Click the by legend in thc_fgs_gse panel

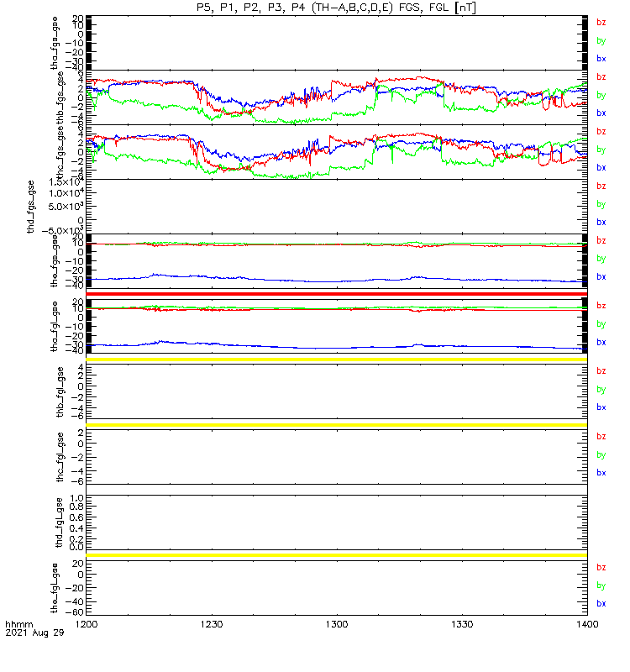(601, 150)
